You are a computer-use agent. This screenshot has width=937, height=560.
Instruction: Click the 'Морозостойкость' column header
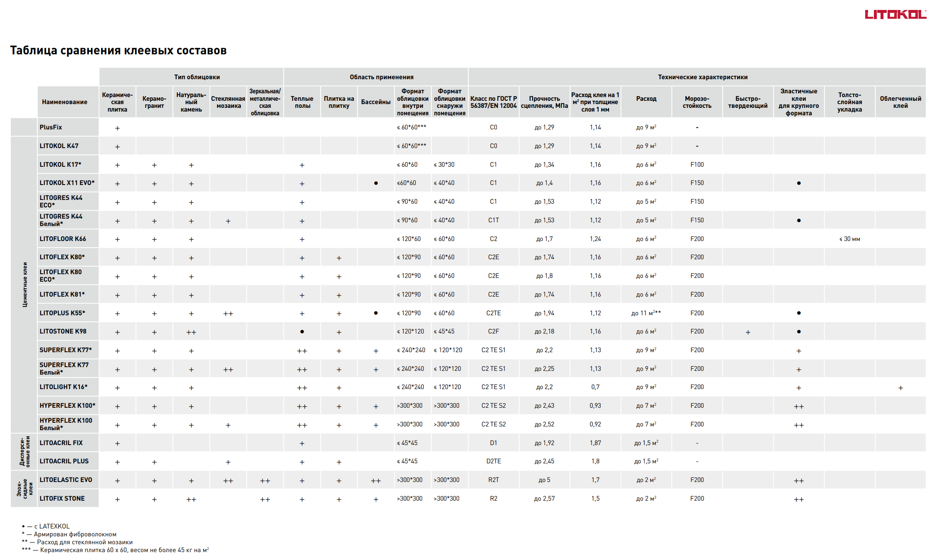coord(697,102)
